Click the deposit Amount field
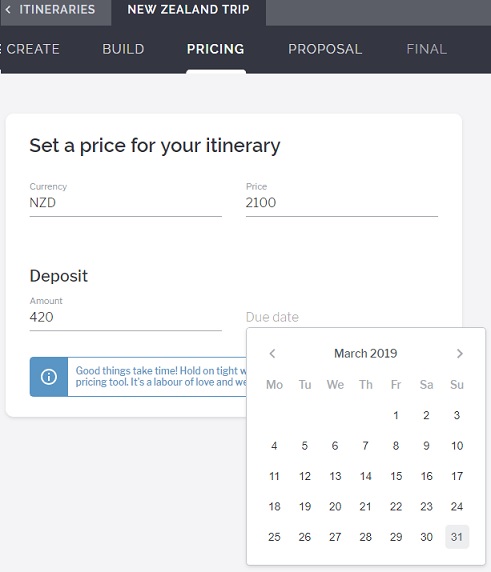 click(x=125, y=317)
